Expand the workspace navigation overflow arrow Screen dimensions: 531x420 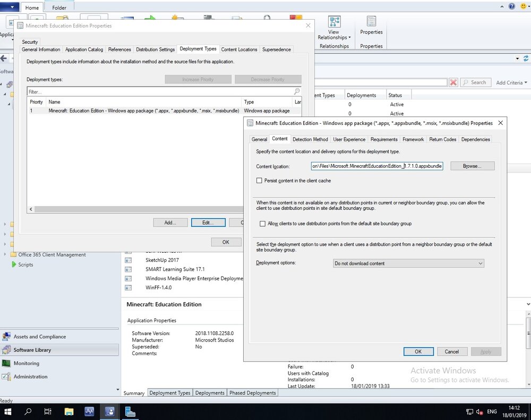118,390
